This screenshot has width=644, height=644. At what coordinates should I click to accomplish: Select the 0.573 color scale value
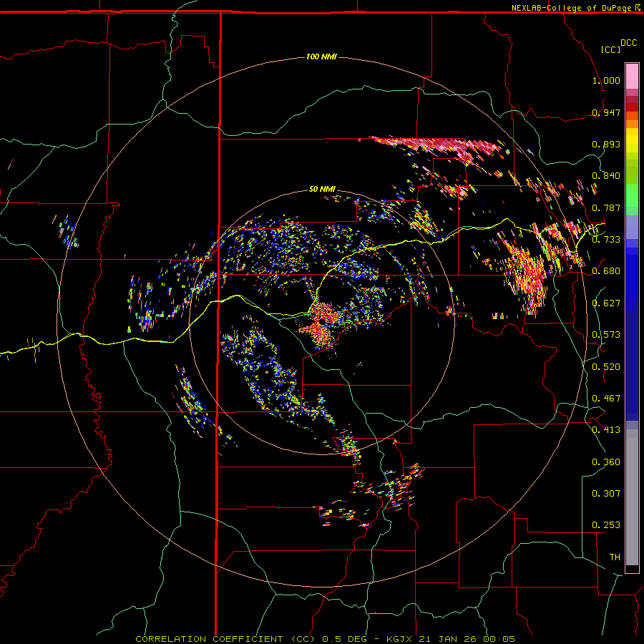click(x=606, y=335)
